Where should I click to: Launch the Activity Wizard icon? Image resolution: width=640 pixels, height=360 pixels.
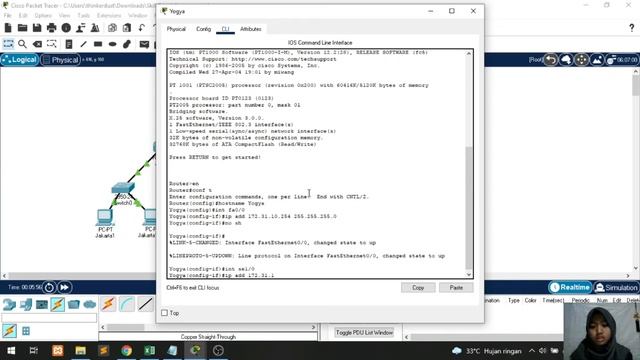pos(81,28)
